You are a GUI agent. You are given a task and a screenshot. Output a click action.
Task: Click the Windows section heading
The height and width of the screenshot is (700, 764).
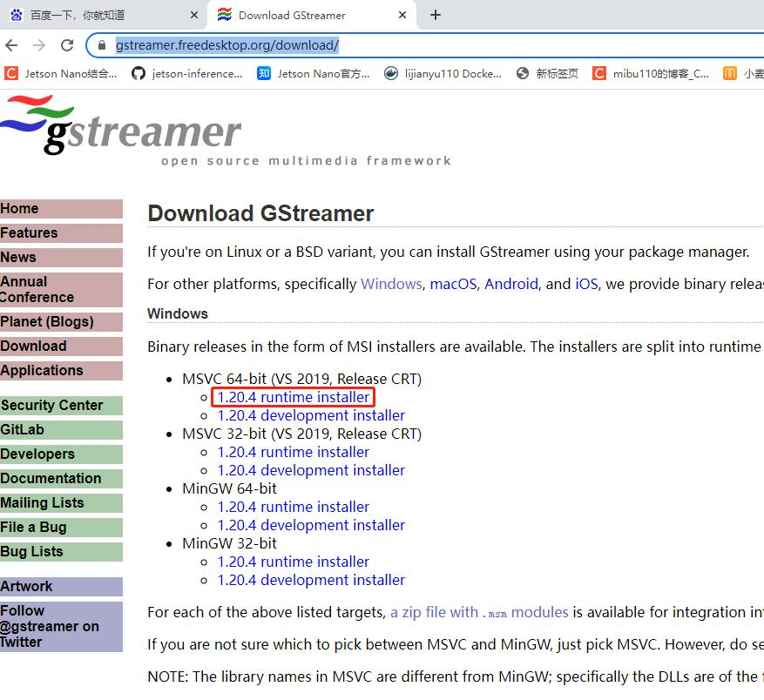tap(178, 313)
